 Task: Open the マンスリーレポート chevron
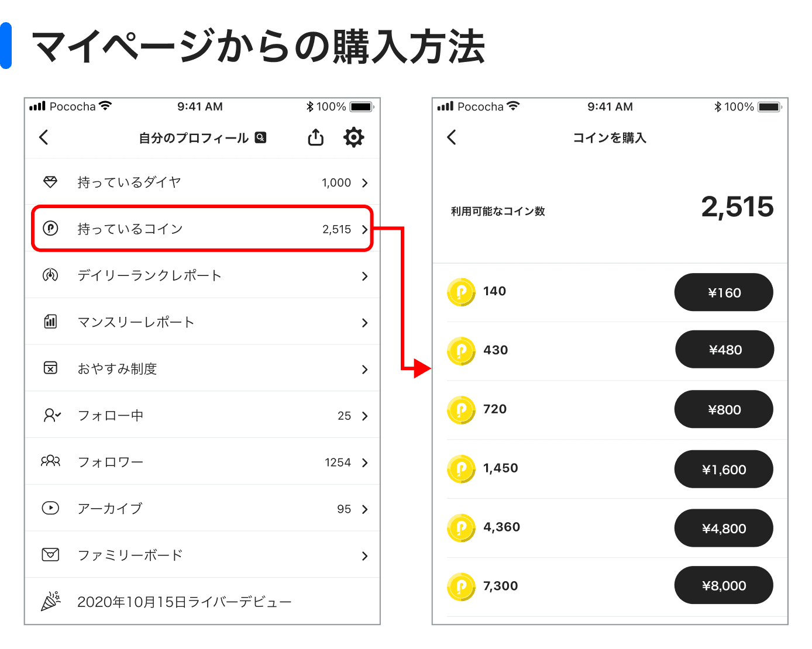point(364,323)
